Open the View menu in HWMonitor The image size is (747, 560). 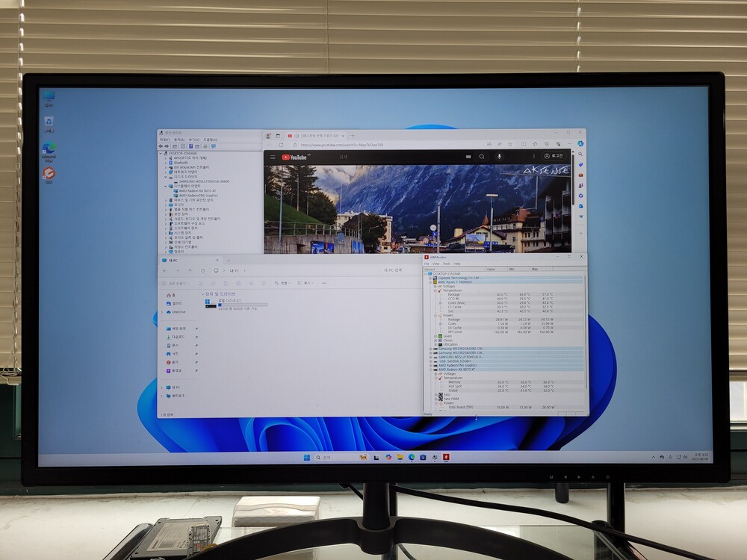coord(436,264)
